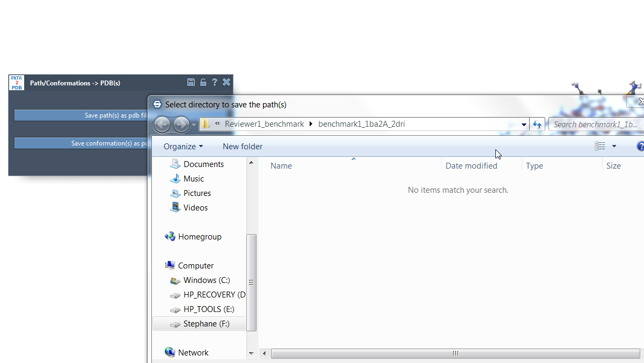The image size is (644, 363).
Task: Click the Save conformation(s) button
Action: 80,143
